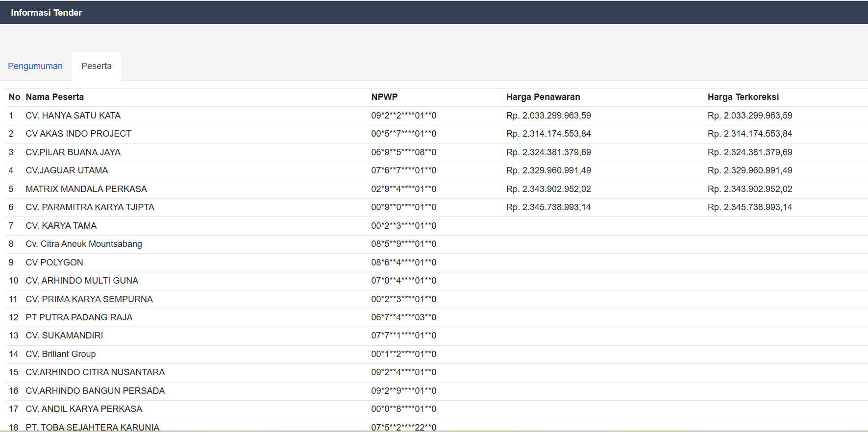Viewport: 868px width, 432px height.
Task: Click NPWP value 02*9**4****01**0
Action: click(404, 189)
